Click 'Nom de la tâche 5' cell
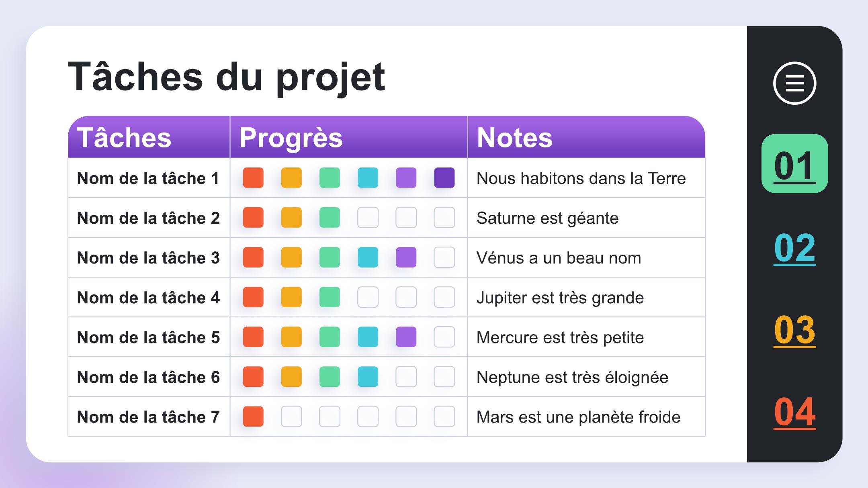This screenshot has width=868, height=488. [x=149, y=337]
